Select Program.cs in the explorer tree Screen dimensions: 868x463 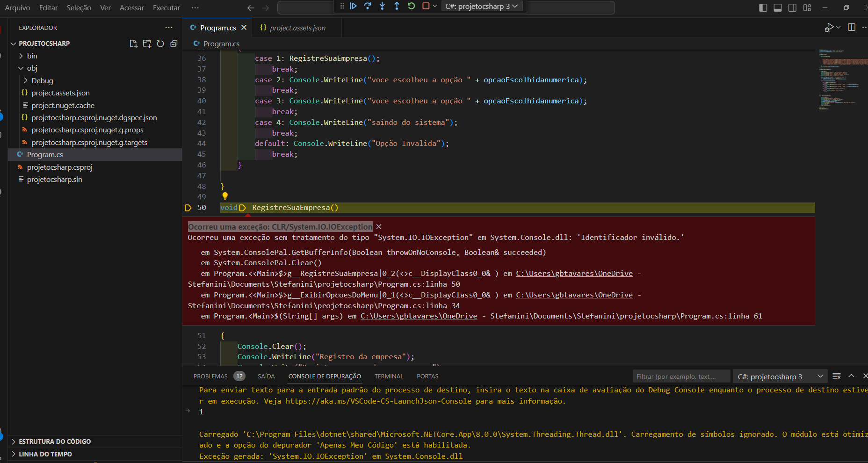click(x=95, y=154)
